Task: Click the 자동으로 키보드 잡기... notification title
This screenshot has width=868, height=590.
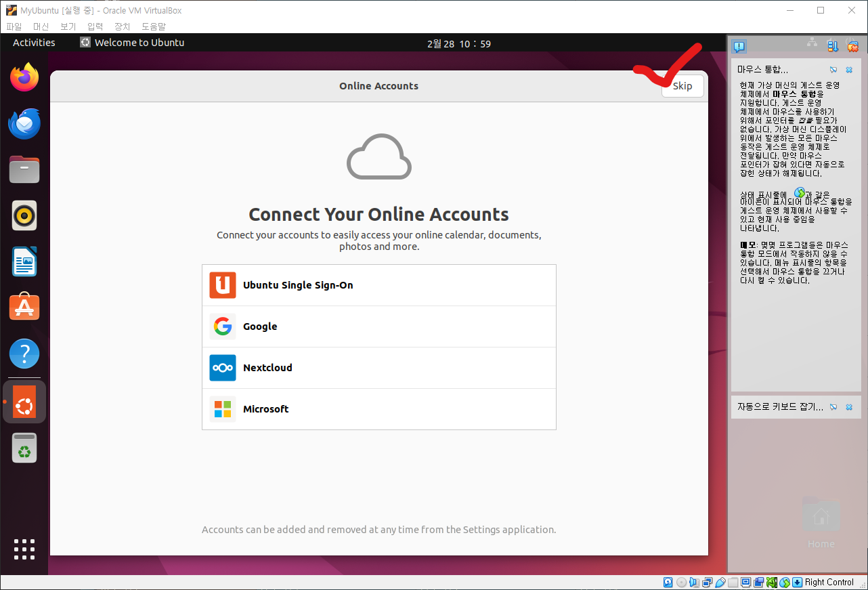Action: (x=781, y=407)
